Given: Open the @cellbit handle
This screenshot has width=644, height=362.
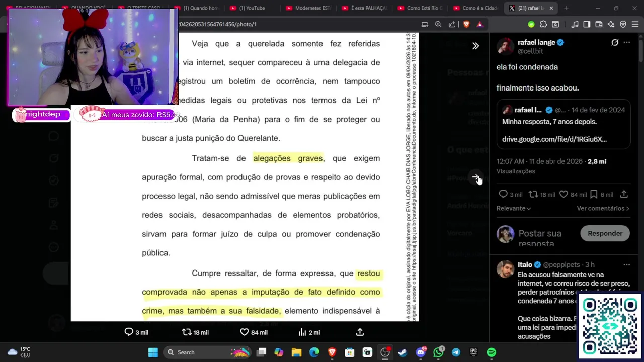Looking at the screenshot, I should 530,51.
